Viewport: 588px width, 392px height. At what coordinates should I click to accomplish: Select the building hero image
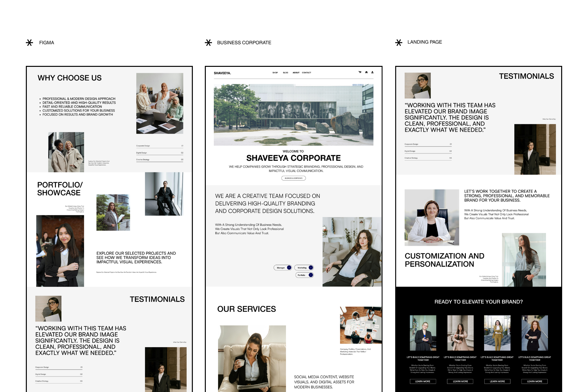pos(293,115)
